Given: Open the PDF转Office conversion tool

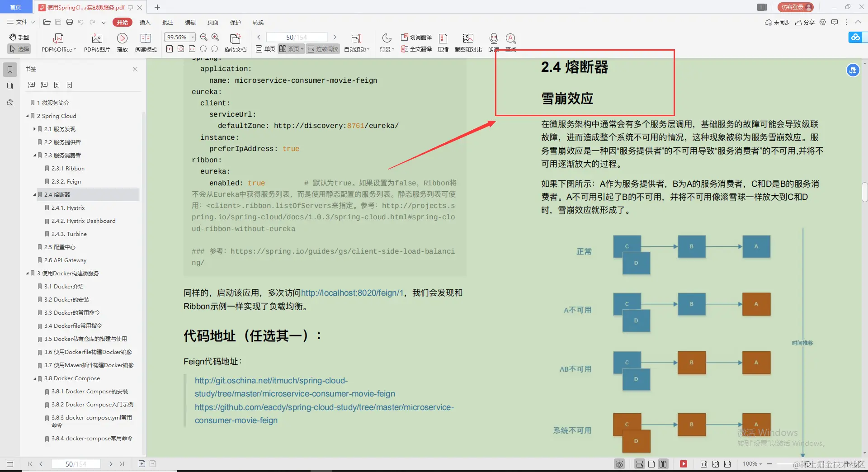Looking at the screenshot, I should (58, 42).
